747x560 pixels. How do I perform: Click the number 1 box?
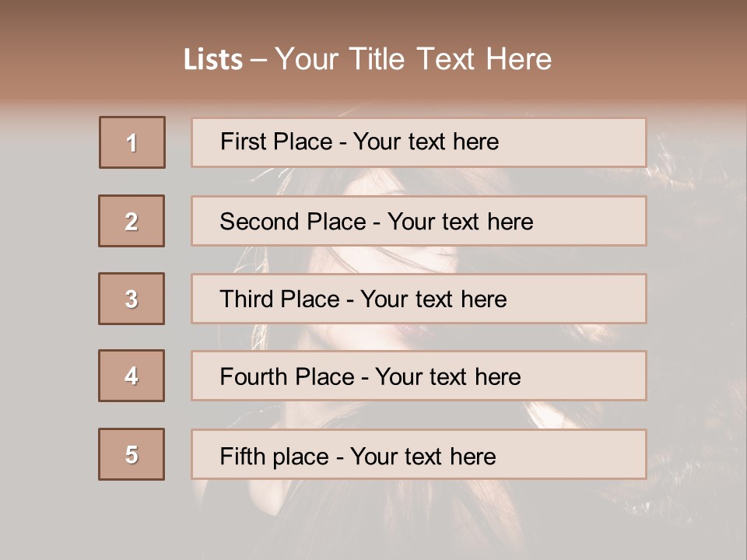[x=132, y=142]
